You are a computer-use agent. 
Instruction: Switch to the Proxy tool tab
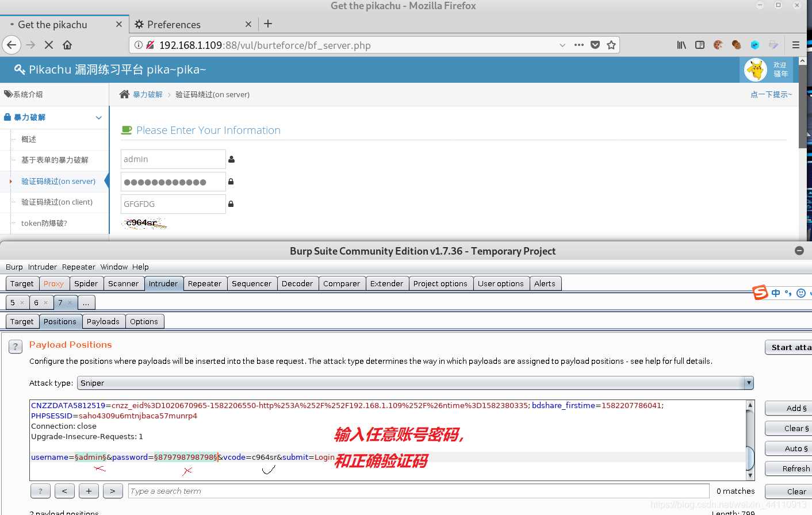click(x=53, y=283)
